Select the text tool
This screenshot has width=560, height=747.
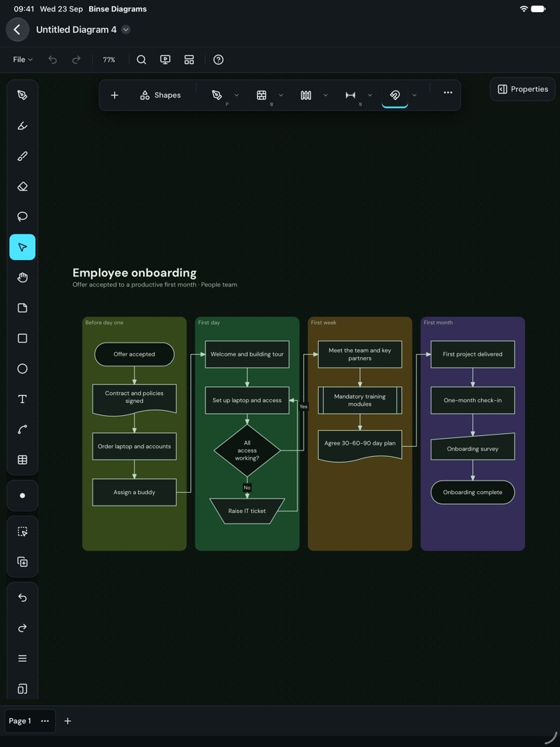tap(22, 399)
